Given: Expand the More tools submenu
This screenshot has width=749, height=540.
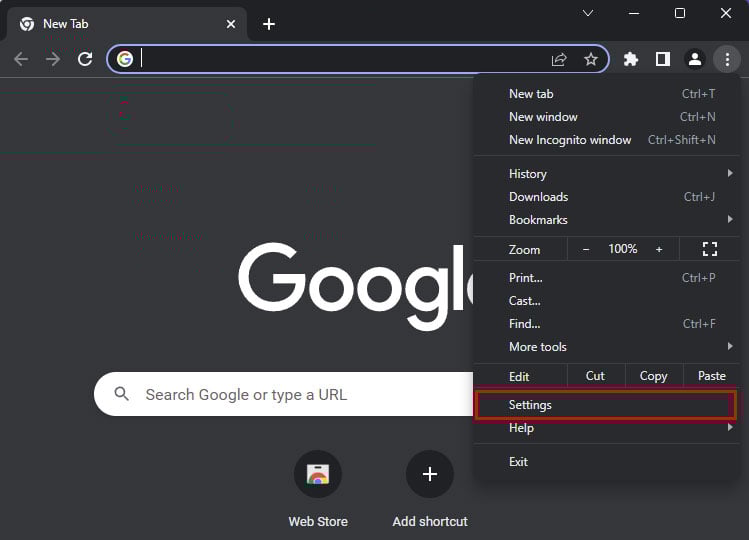Looking at the screenshot, I should pos(607,346).
